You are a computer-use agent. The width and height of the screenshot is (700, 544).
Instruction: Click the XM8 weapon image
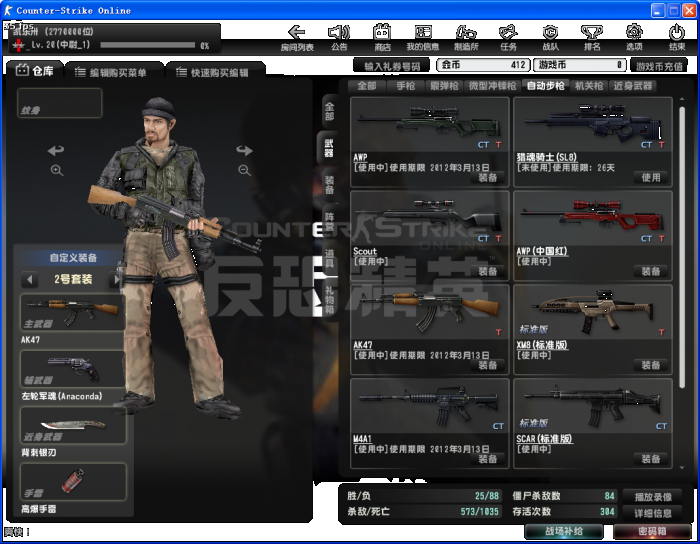592,311
